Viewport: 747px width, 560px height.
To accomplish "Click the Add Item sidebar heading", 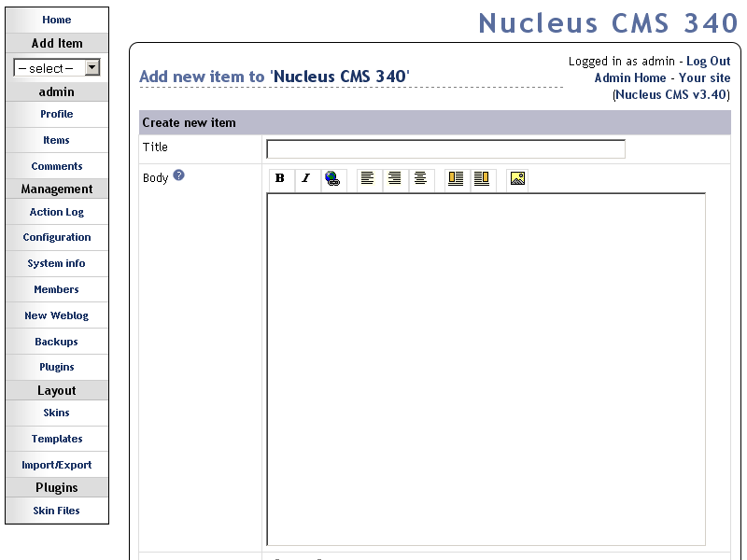I will click(x=57, y=43).
